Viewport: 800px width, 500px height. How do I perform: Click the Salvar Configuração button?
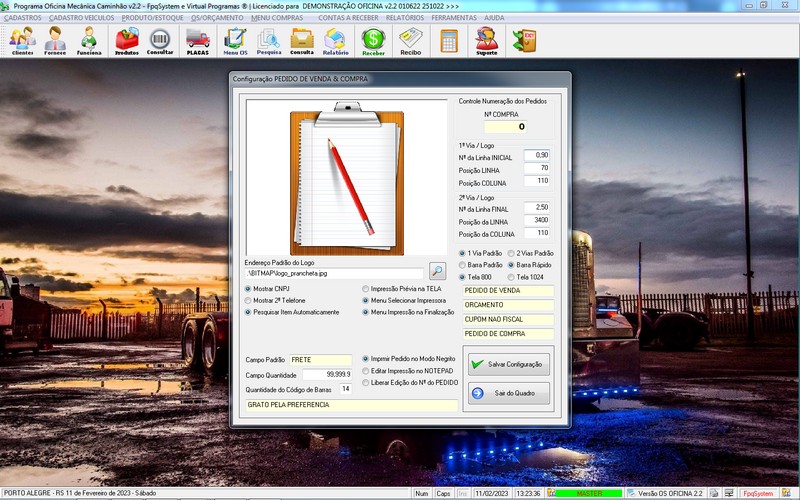click(x=507, y=365)
